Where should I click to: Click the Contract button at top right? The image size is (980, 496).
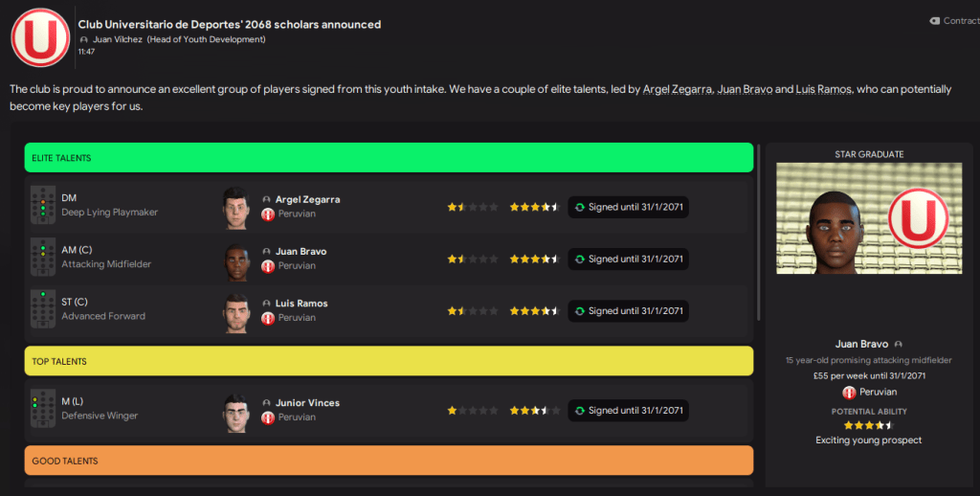[954, 20]
